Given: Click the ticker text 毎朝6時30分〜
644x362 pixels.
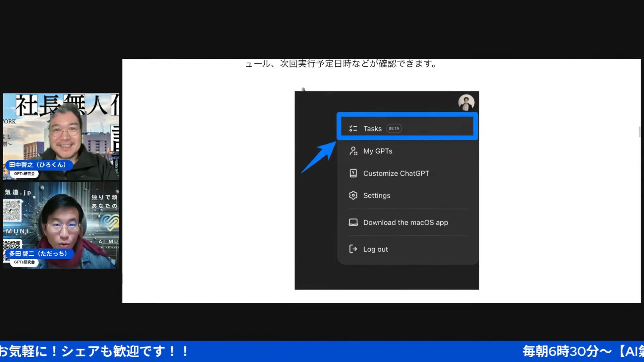Looking at the screenshot, I should tap(567, 351).
